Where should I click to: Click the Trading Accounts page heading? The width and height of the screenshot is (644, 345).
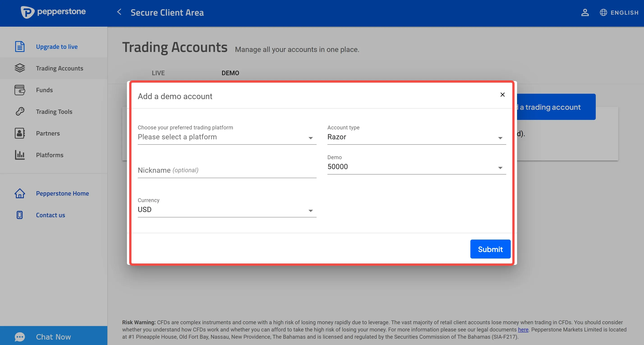click(x=175, y=47)
